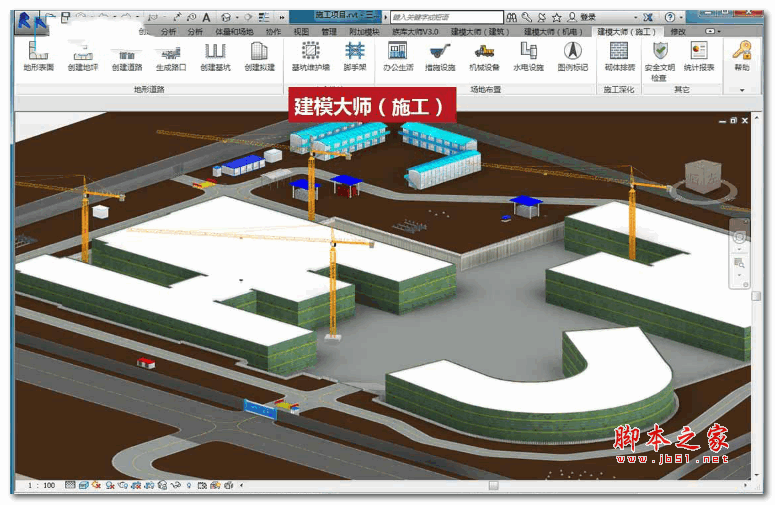
Task: Switch to the 修改 ribbon tab
Action: pyautogui.click(x=678, y=32)
